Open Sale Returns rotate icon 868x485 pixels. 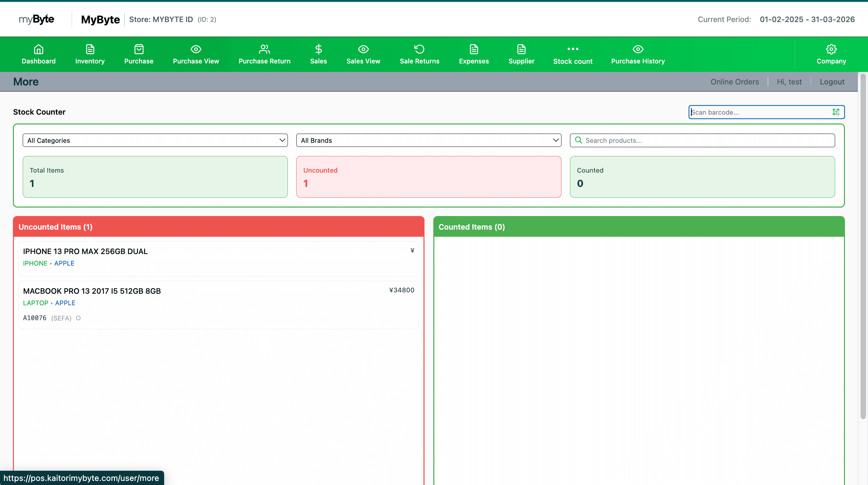(419, 50)
